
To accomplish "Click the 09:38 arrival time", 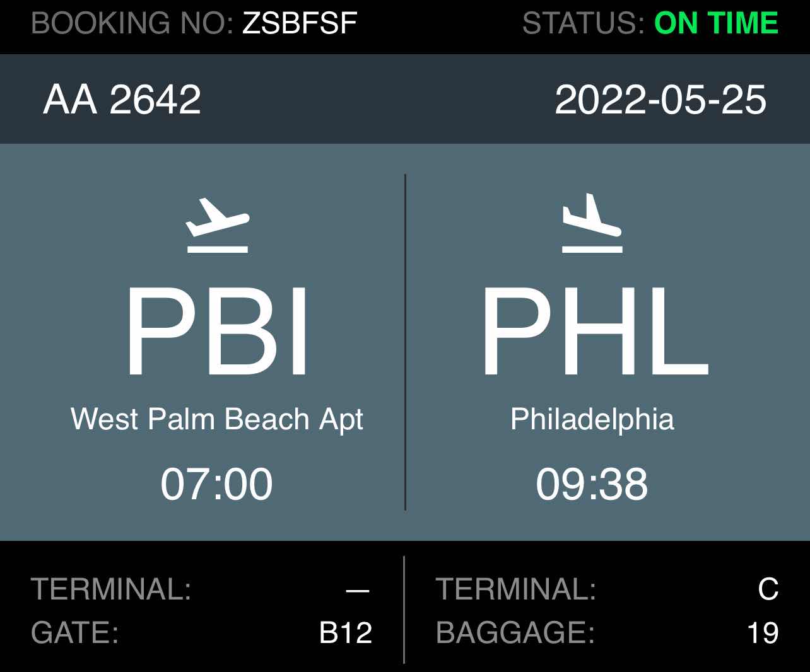I will pos(592,484).
